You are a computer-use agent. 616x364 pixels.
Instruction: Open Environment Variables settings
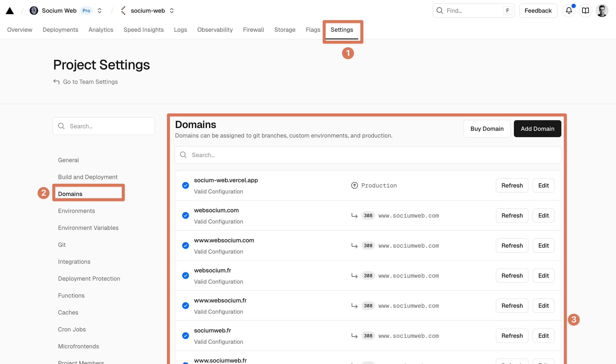click(x=88, y=228)
